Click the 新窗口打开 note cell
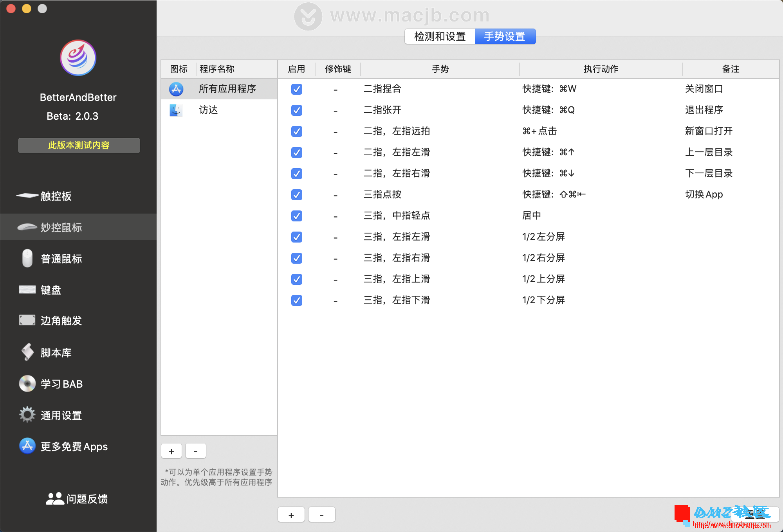The image size is (783, 532). point(709,131)
